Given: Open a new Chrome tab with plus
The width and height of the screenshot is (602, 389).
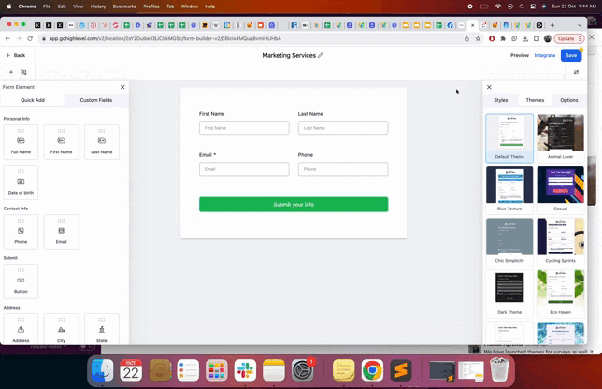Looking at the screenshot, I should point(552,25).
